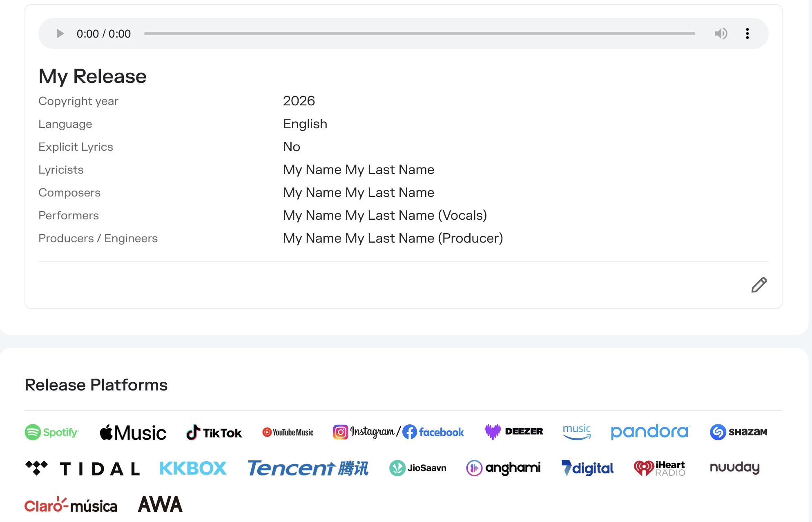812x522 pixels.
Task: Click the JioSaavn logo
Action: [x=417, y=468]
